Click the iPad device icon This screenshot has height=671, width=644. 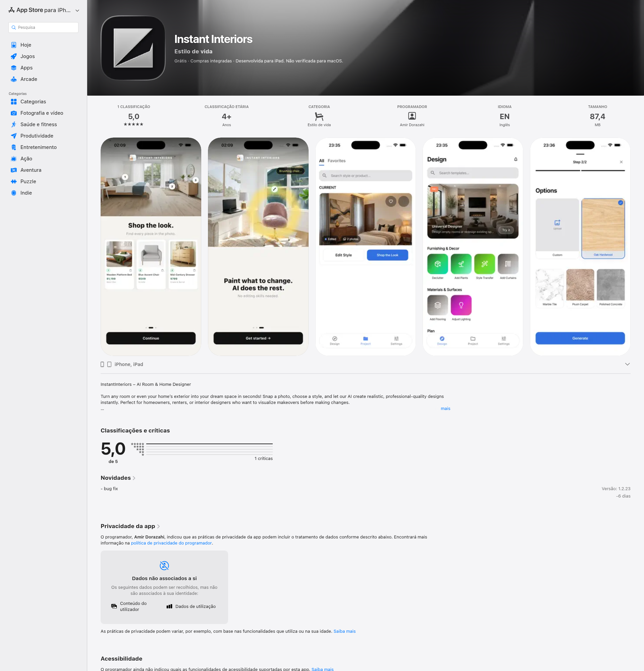(x=109, y=364)
